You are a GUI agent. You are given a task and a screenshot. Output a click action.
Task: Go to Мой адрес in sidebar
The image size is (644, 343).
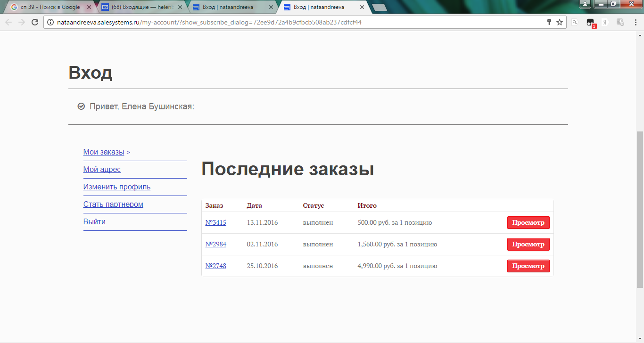(x=102, y=169)
